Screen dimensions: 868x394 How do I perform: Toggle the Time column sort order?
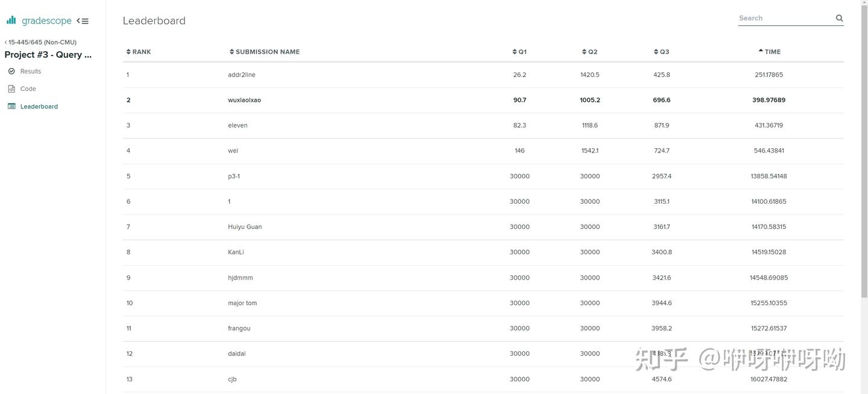click(x=769, y=52)
